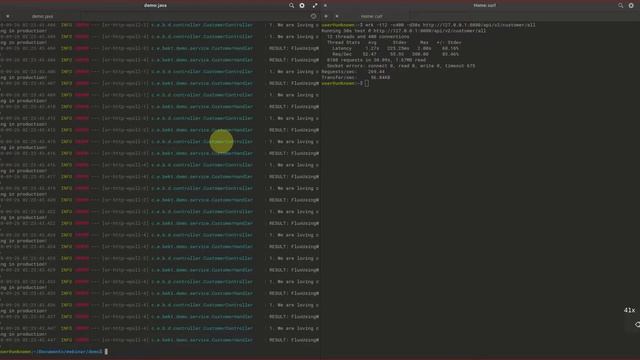Click the Requests/sec result line
The width and height of the screenshot is (640, 360).
click(x=353, y=71)
